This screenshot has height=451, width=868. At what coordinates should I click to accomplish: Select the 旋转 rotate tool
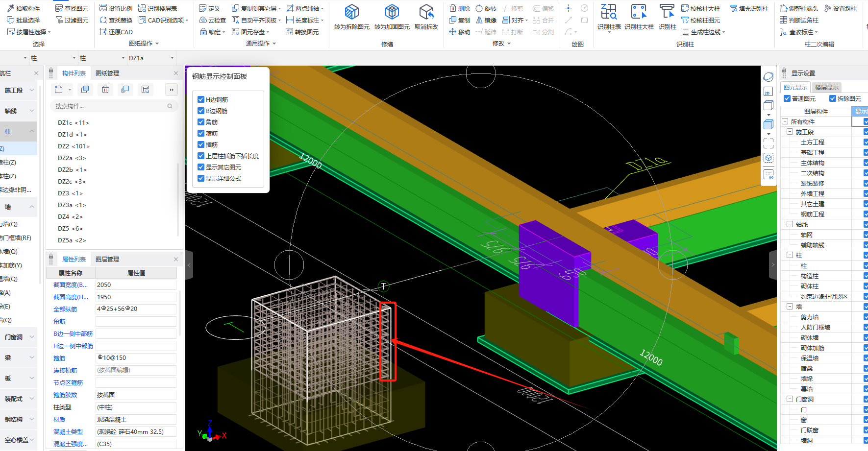tap(486, 8)
